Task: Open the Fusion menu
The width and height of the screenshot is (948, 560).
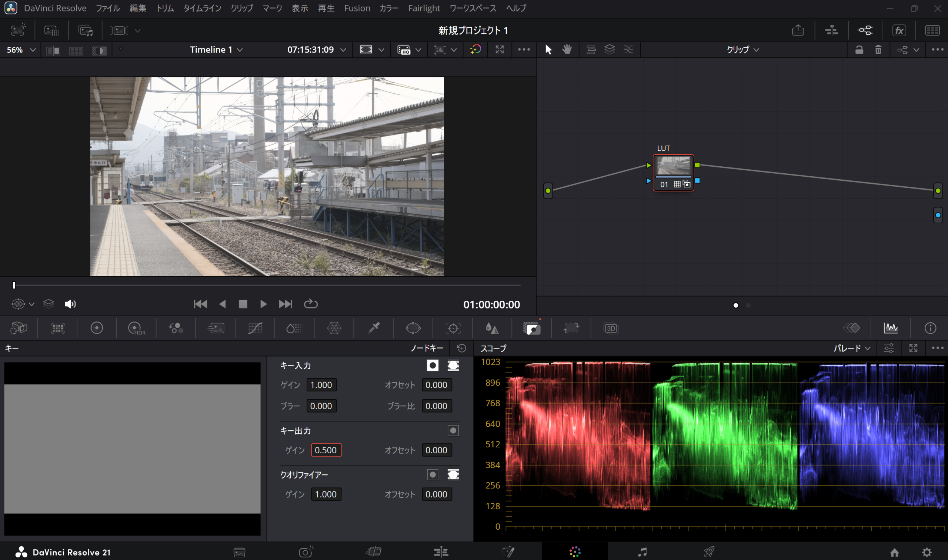Action: coord(357,8)
